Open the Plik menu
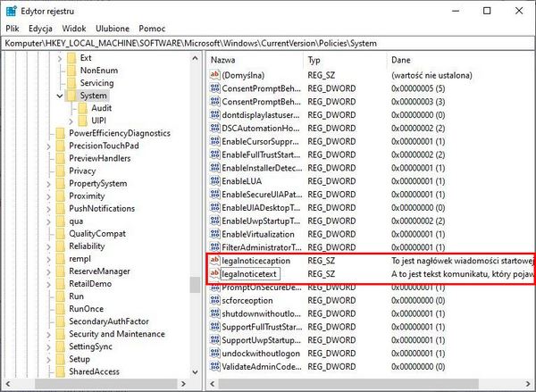536x392 pixels. pyautogui.click(x=13, y=29)
